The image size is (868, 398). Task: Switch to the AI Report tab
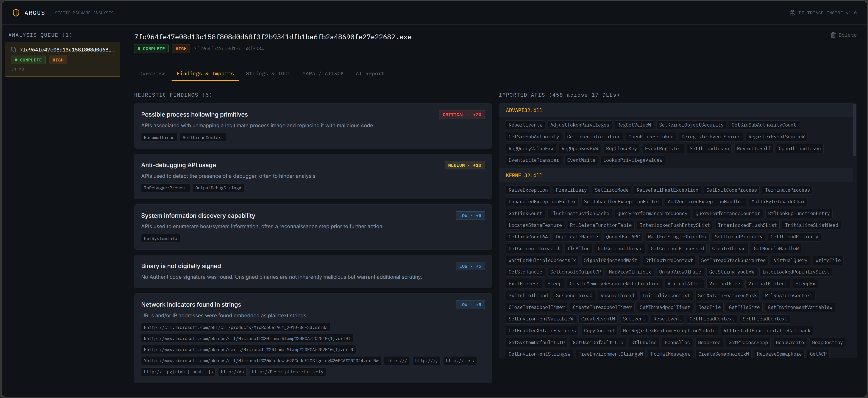point(370,73)
